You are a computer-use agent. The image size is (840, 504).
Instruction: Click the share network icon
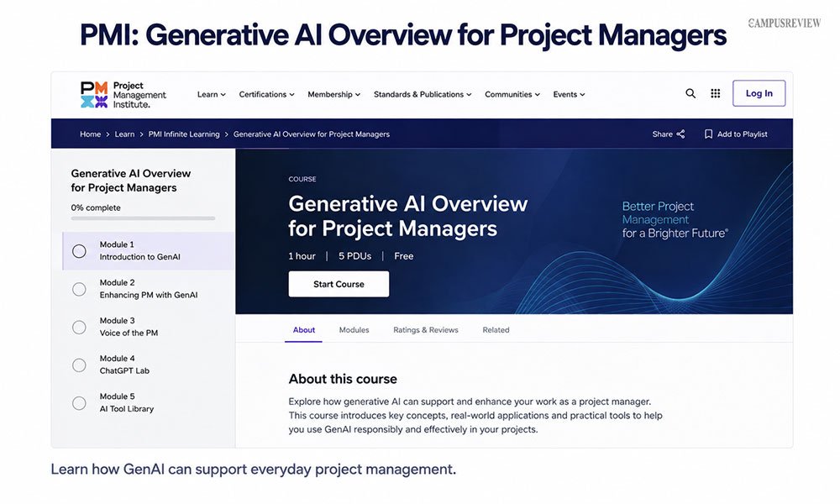pyautogui.click(x=681, y=134)
